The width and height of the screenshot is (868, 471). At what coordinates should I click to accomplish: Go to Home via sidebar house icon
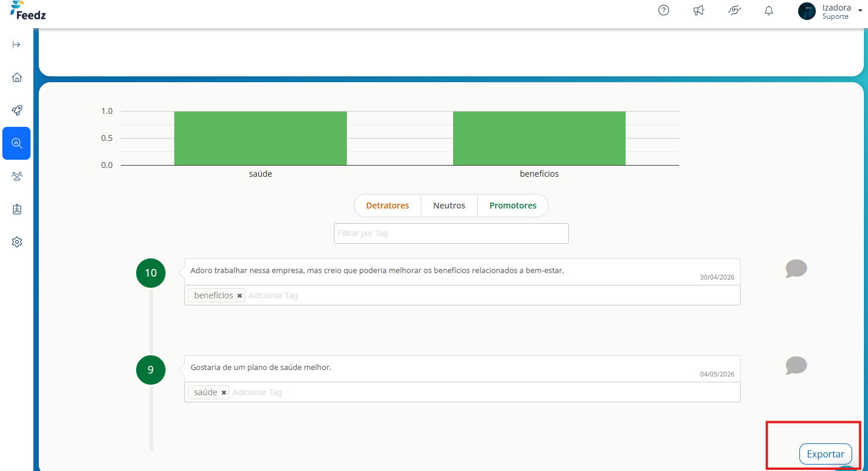tap(16, 78)
